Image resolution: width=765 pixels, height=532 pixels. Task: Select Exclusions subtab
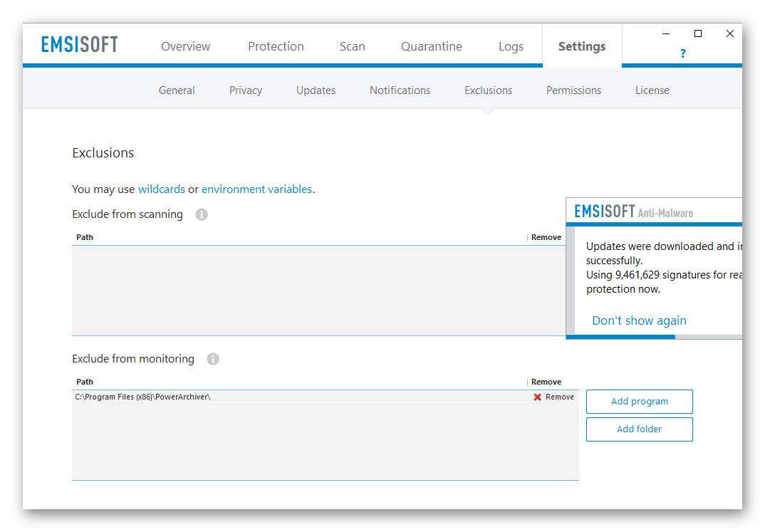tap(488, 90)
